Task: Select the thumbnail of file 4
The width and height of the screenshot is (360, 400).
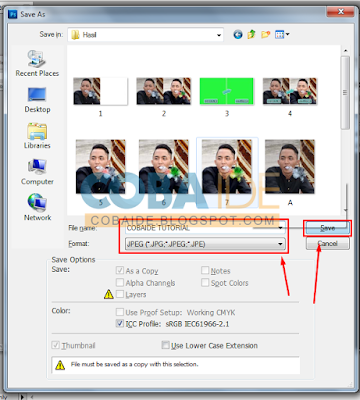Action: pyautogui.click(x=290, y=91)
